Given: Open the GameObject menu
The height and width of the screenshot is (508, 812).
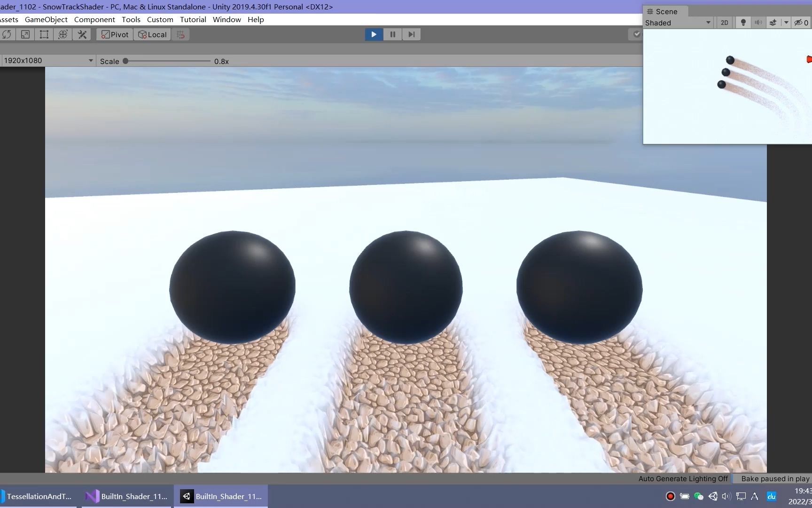Looking at the screenshot, I should pyautogui.click(x=46, y=19).
